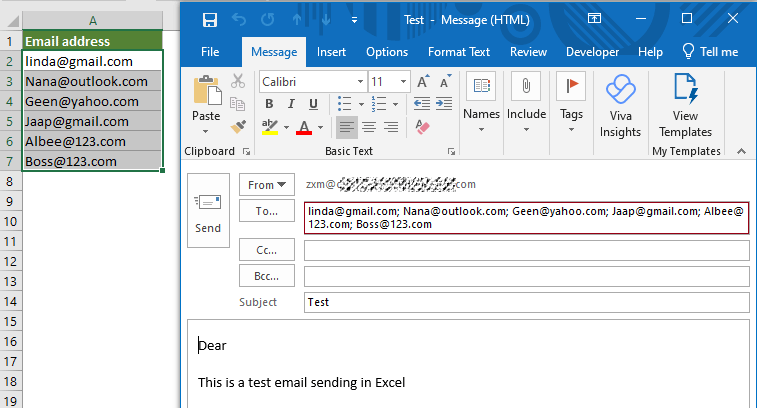Image resolution: width=757 pixels, height=408 pixels.
Task: Toggle Center paragraph alignment
Action: click(x=369, y=127)
